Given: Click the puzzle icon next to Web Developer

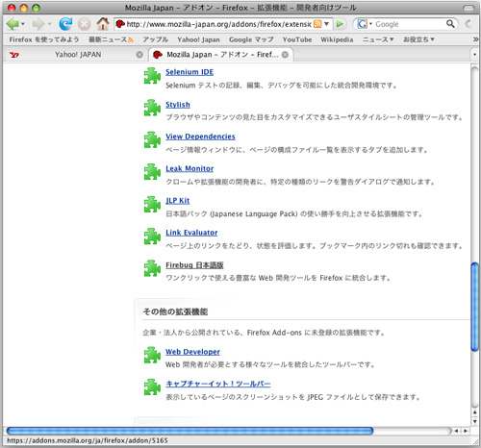Looking at the screenshot, I should click(152, 355).
